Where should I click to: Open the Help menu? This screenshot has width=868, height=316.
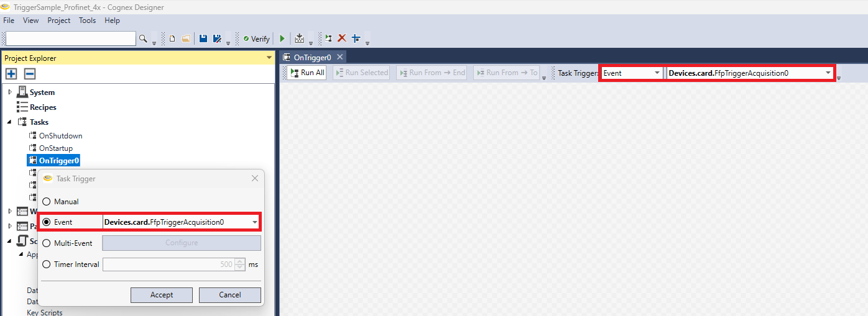112,20
